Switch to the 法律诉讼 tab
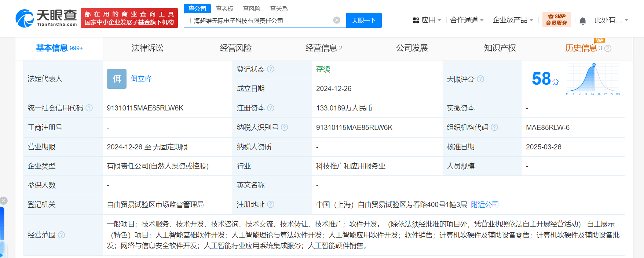The width and height of the screenshot is (644, 258). tap(147, 48)
